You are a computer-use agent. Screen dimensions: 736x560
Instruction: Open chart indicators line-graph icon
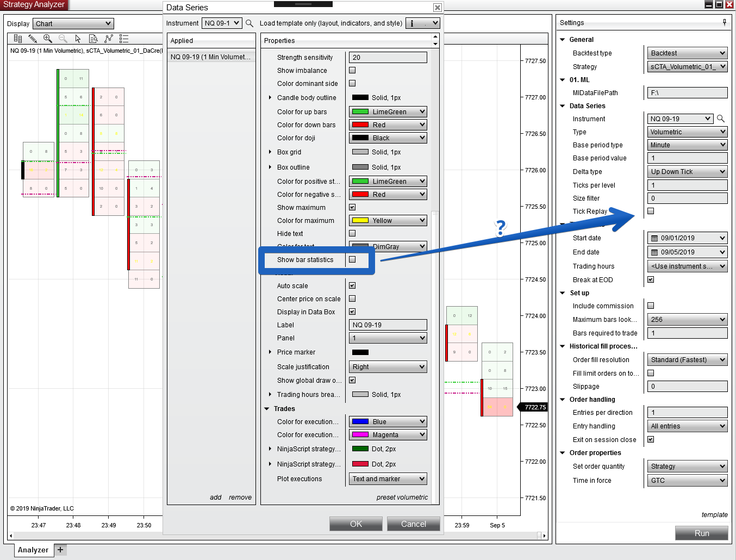click(x=109, y=39)
